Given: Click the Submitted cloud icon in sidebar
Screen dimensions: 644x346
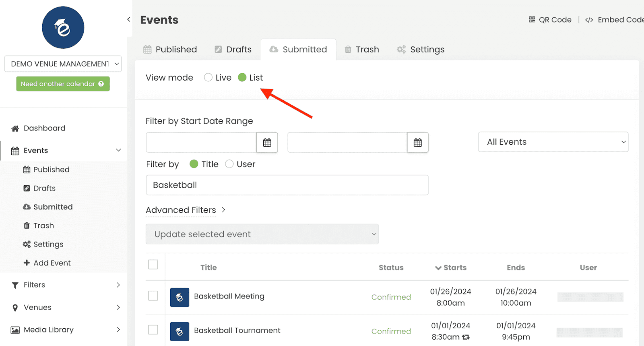Looking at the screenshot, I should coord(27,207).
